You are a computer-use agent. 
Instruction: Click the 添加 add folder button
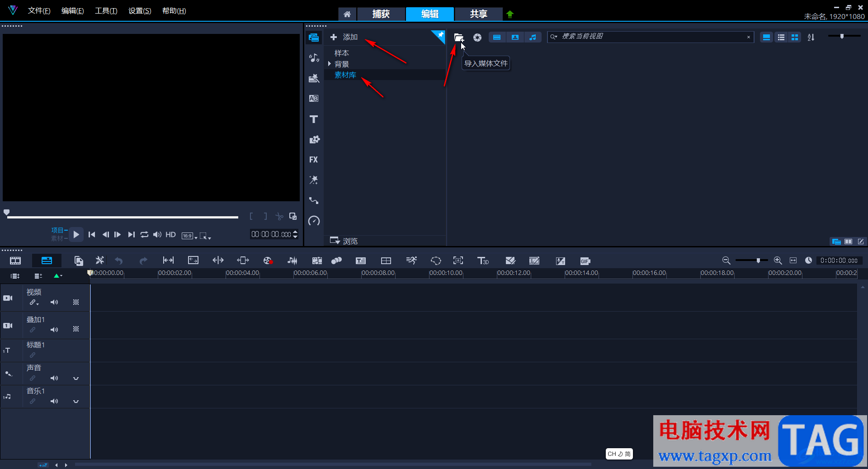click(344, 37)
